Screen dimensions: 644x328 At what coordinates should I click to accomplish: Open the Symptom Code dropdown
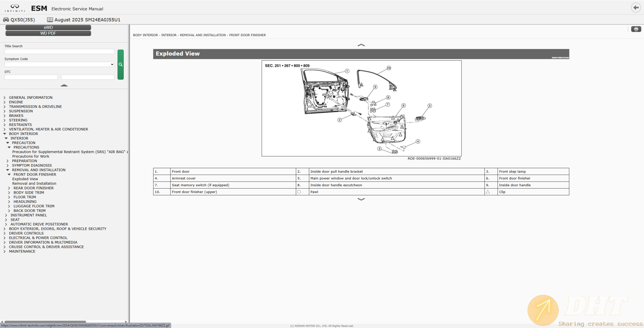[59, 64]
